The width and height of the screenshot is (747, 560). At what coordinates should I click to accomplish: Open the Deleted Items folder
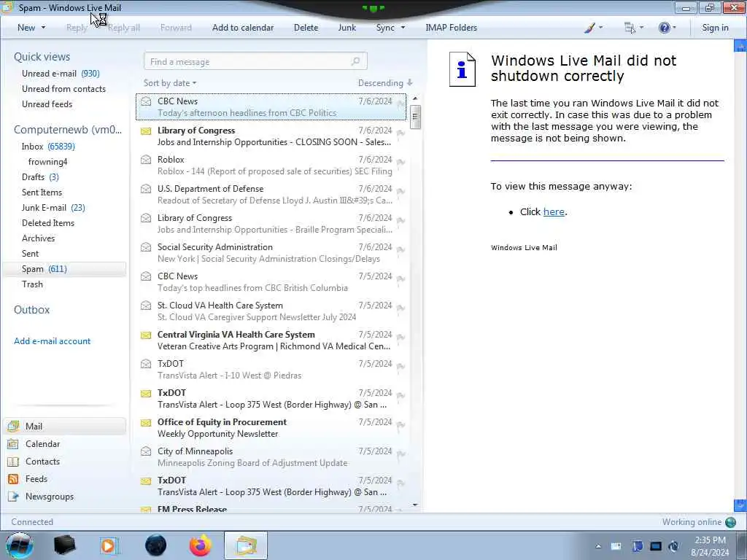[x=48, y=223]
